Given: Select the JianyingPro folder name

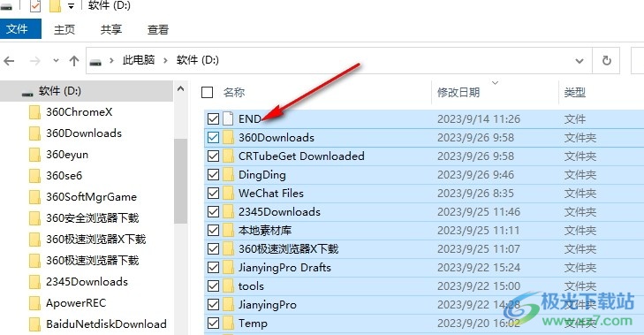Looking at the screenshot, I should point(268,305).
